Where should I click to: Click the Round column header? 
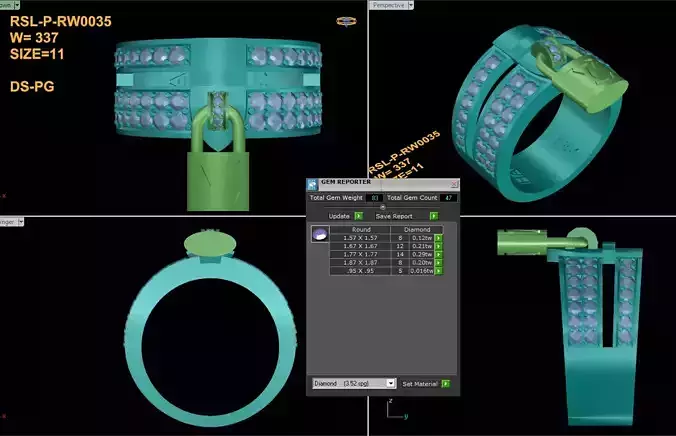pyautogui.click(x=361, y=230)
